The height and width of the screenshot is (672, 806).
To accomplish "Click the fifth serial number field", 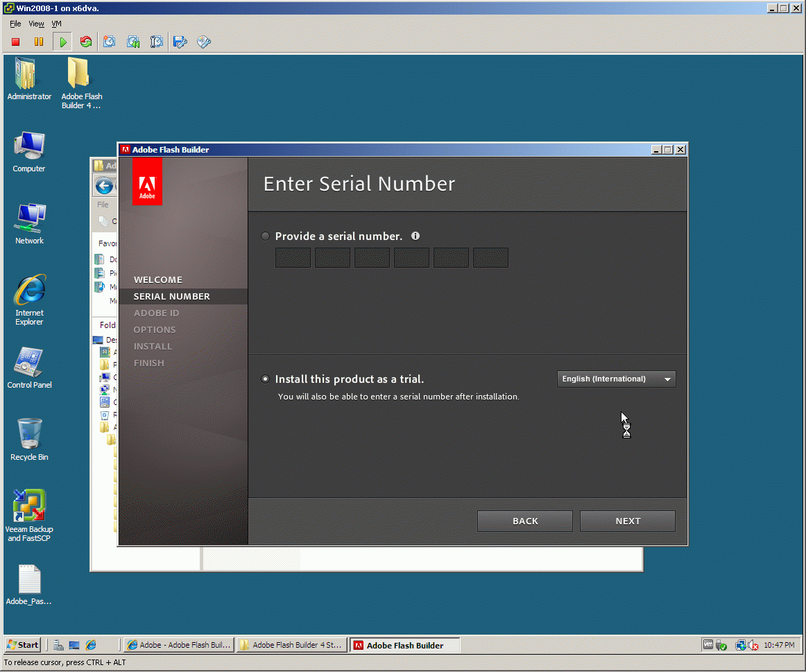I will pyautogui.click(x=452, y=258).
